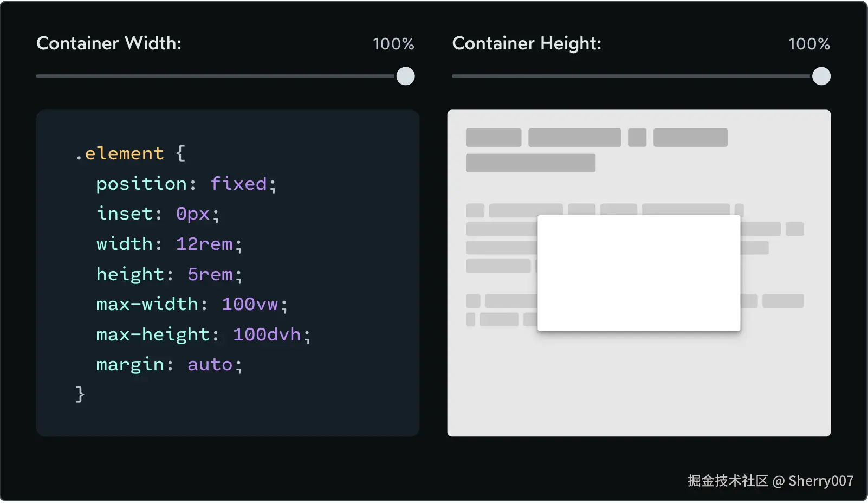The width and height of the screenshot is (868, 503).
Task: Click the "max-height: 100dvh;" code line
Action: click(x=203, y=334)
